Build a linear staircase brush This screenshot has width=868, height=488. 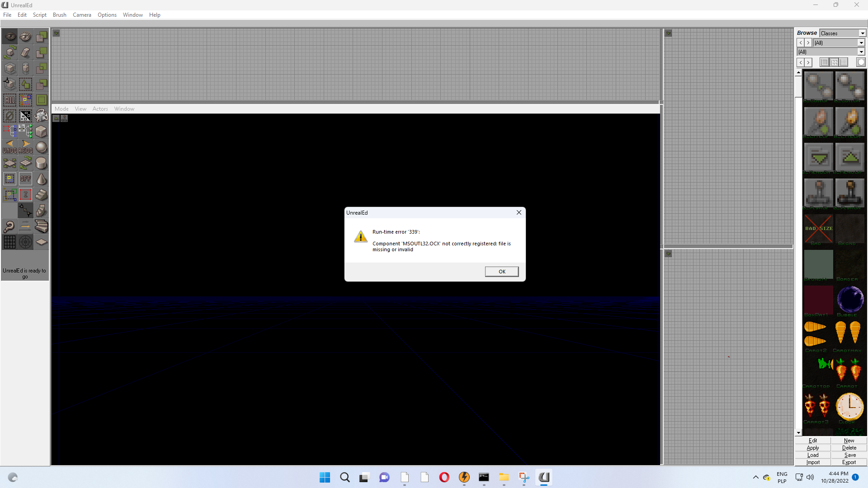(x=42, y=195)
